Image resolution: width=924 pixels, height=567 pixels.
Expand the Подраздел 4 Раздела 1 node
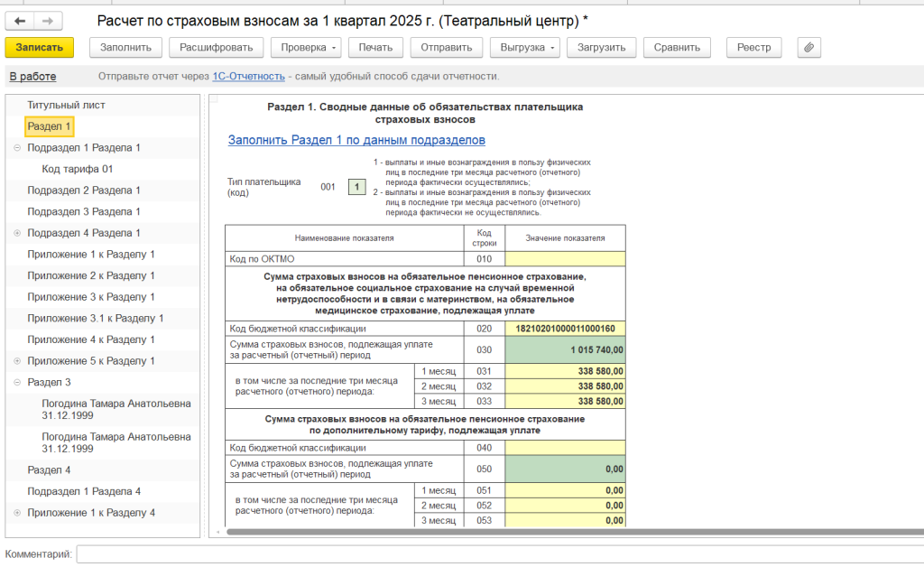click(17, 233)
